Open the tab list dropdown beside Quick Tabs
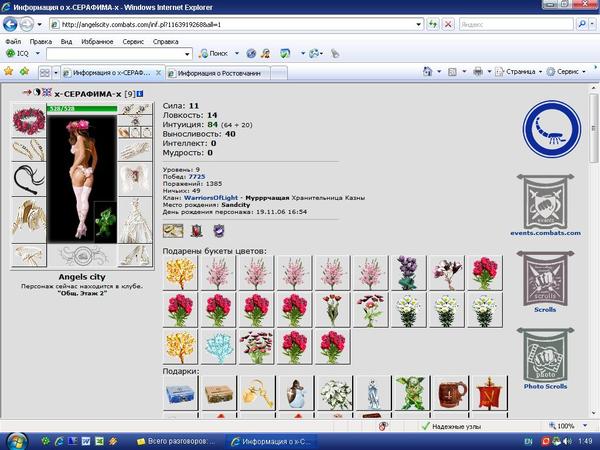This screenshot has width=600, height=450. pos(56,73)
